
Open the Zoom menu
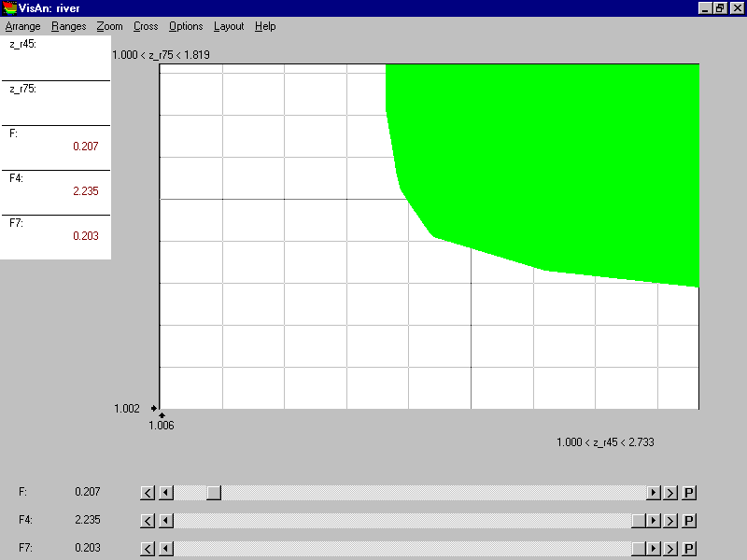[109, 26]
